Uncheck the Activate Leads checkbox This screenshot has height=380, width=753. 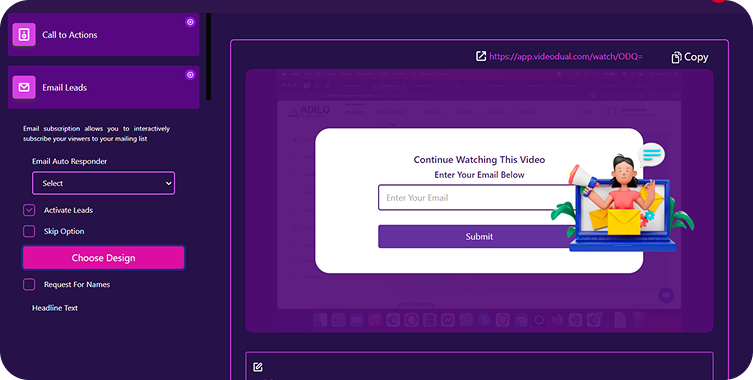29,210
